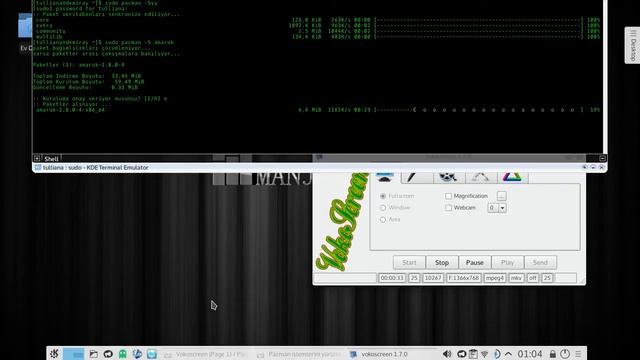Click the virtual desktop pager

pyautogui.click(x=73, y=354)
